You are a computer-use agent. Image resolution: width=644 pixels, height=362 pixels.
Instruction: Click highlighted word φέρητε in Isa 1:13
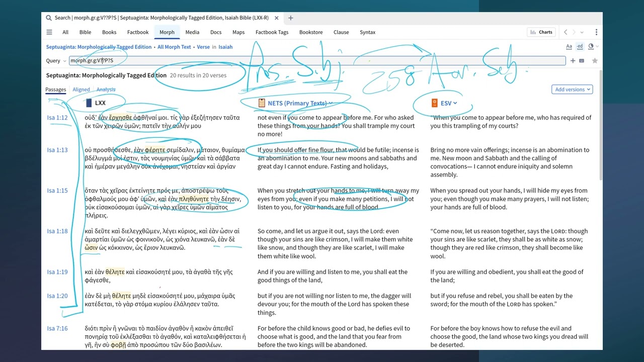coord(155,150)
